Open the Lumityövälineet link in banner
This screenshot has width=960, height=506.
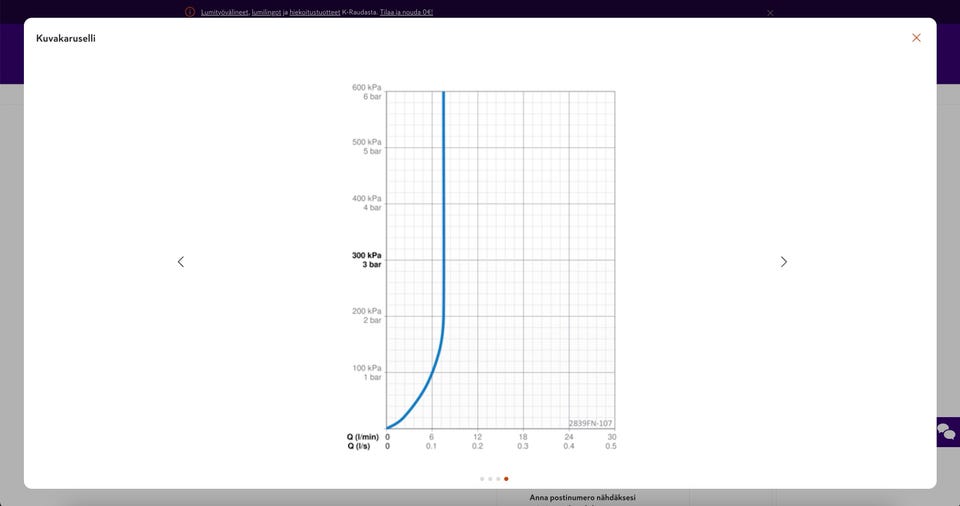(224, 12)
